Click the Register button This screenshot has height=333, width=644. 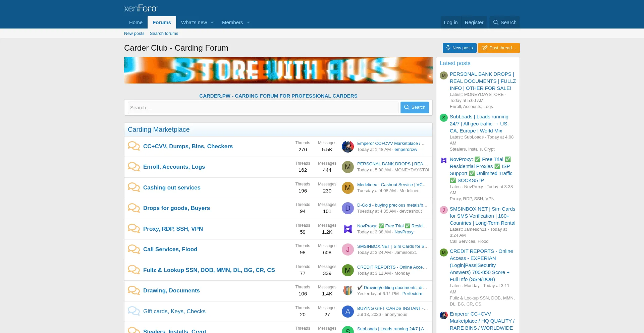[x=474, y=22]
